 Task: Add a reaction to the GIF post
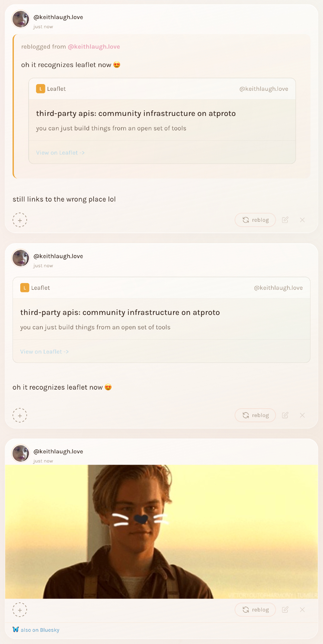[x=20, y=610]
